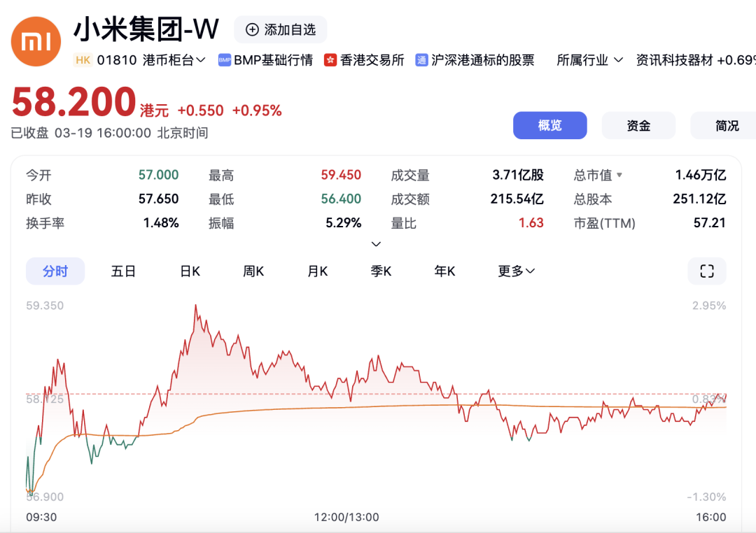
Task: Click the 今开 value 57.000
Action: pos(159,175)
